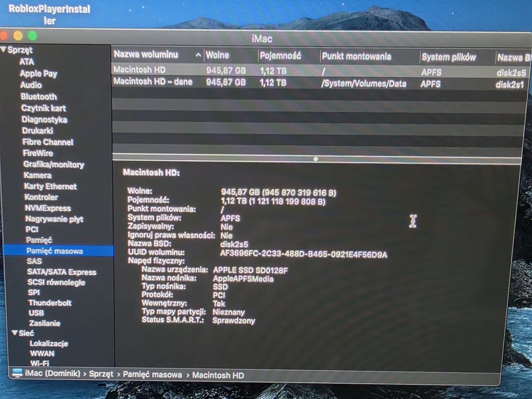Select WWAN under Sieć
This screenshot has height=399, width=532.
tap(42, 353)
